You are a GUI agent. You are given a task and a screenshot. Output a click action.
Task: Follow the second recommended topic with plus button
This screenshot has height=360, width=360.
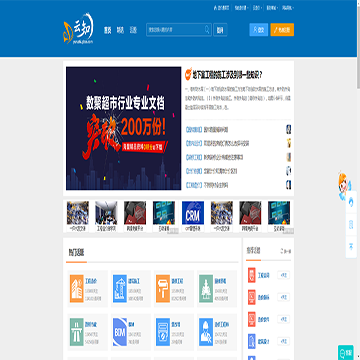coord(283,297)
